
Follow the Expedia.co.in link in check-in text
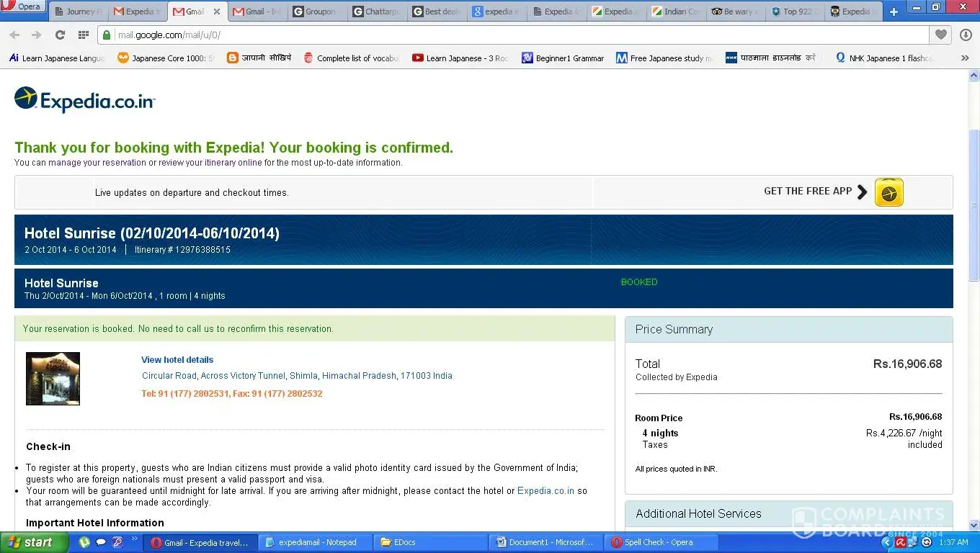[x=545, y=491]
